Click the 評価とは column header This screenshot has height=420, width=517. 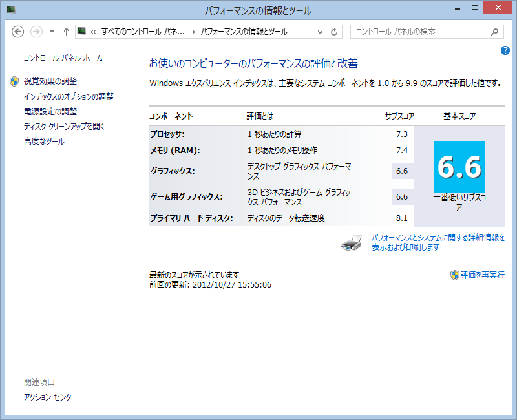point(260,116)
